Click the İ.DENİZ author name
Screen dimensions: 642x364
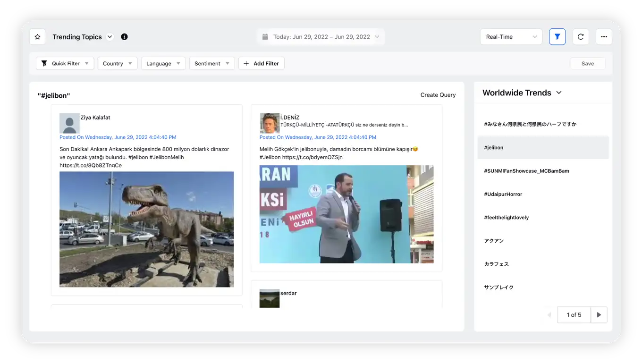point(290,118)
